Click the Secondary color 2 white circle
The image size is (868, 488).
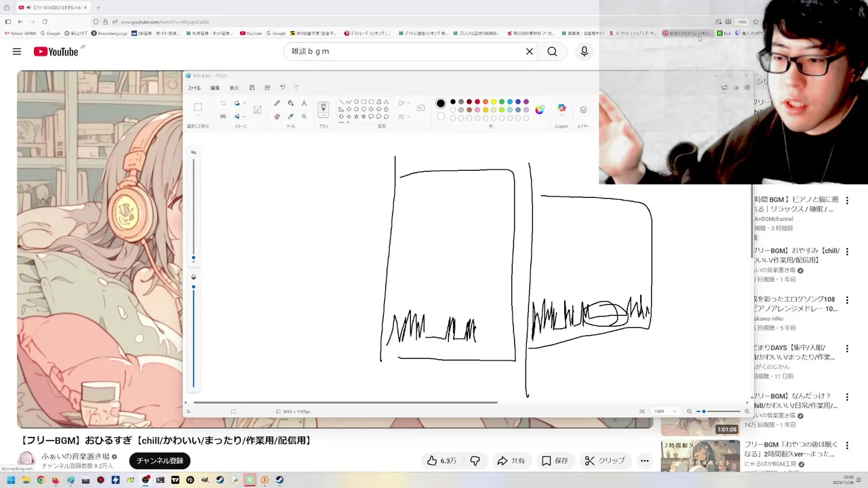(441, 117)
